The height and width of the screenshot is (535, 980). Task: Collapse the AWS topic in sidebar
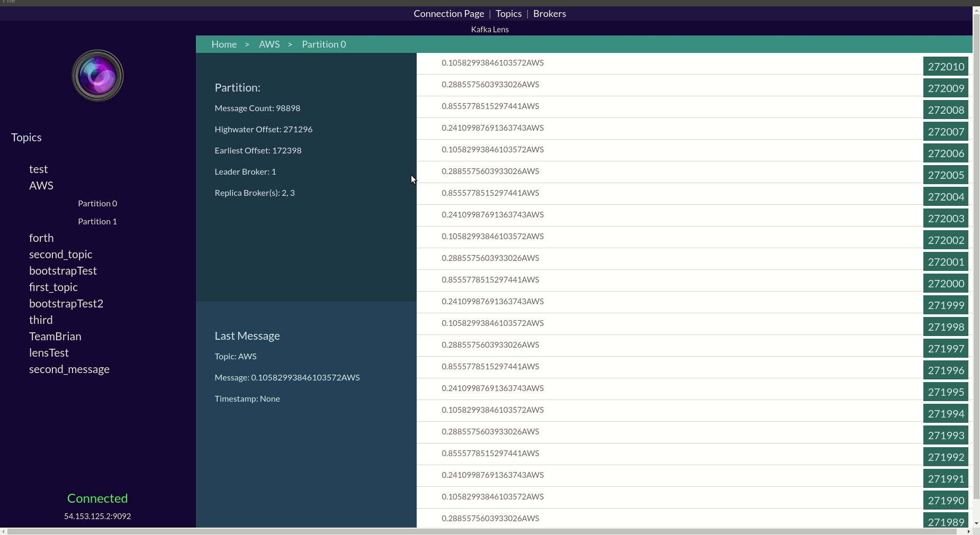point(41,185)
